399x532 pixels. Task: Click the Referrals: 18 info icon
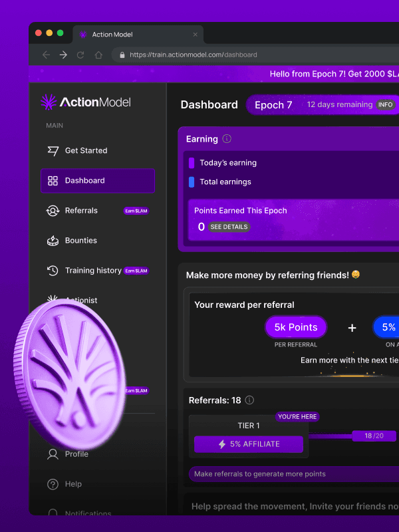(x=249, y=400)
